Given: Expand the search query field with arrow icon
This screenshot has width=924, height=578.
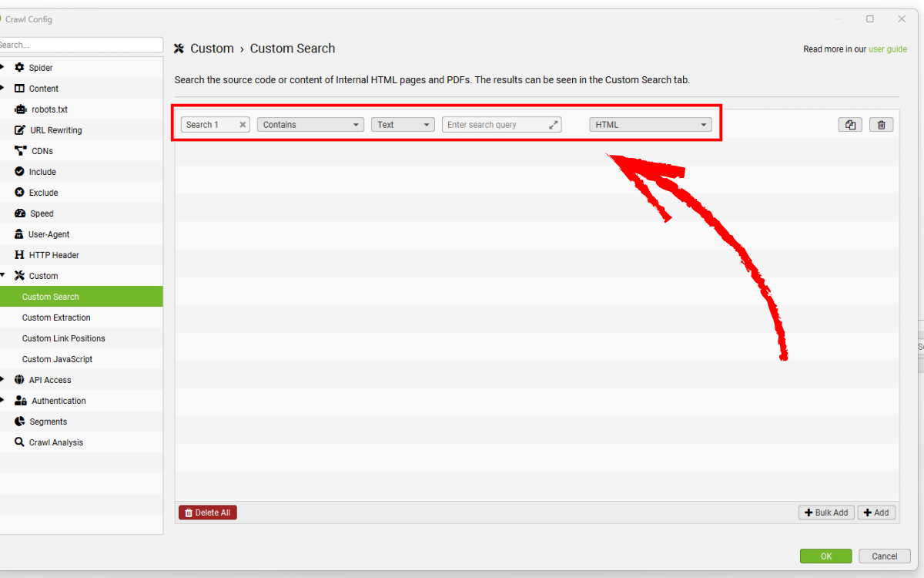Looking at the screenshot, I should point(554,125).
